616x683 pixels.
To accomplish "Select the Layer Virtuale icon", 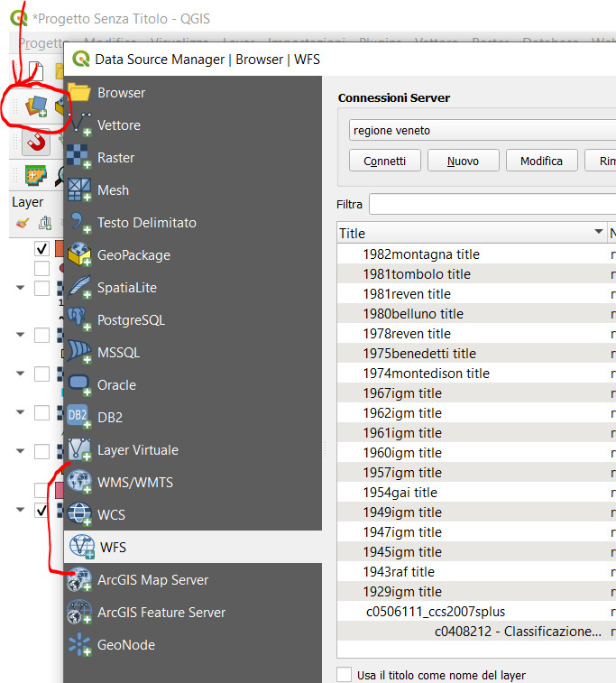I will point(79,449).
